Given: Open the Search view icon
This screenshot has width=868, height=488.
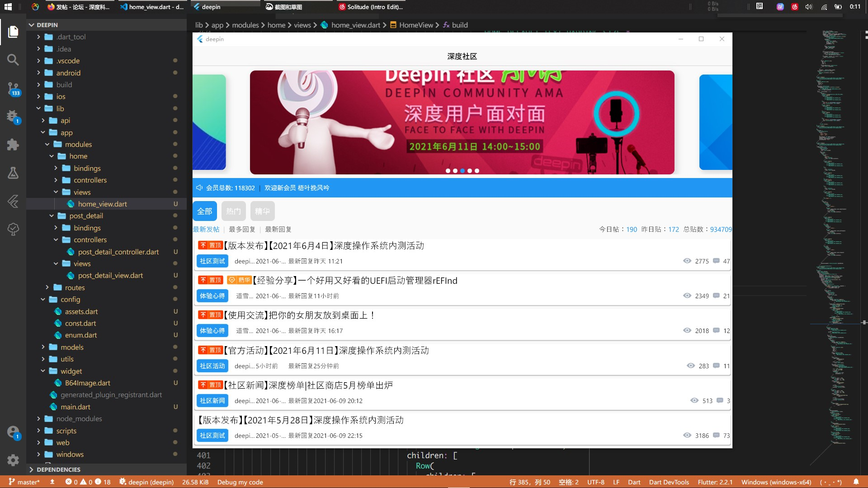Looking at the screenshot, I should point(13,60).
